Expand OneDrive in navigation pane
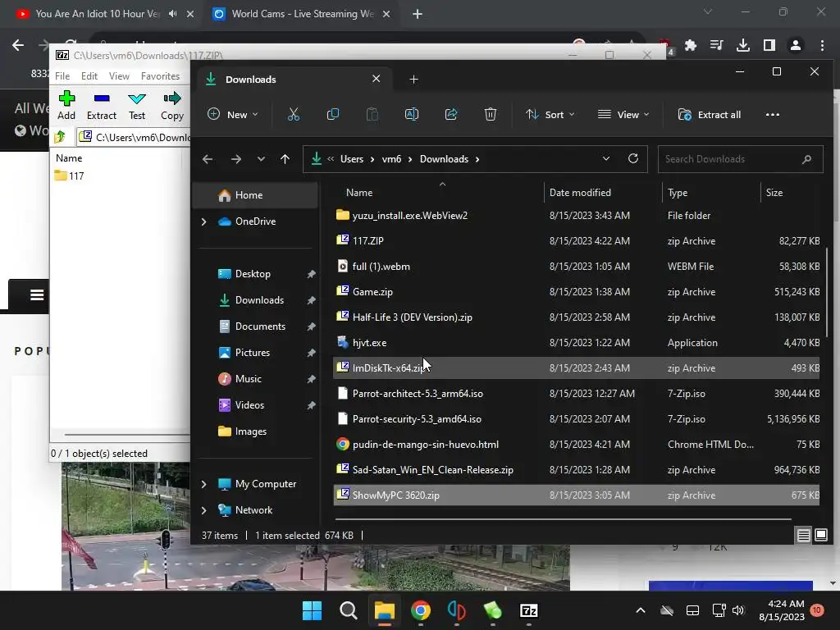840x630 pixels. [203, 221]
